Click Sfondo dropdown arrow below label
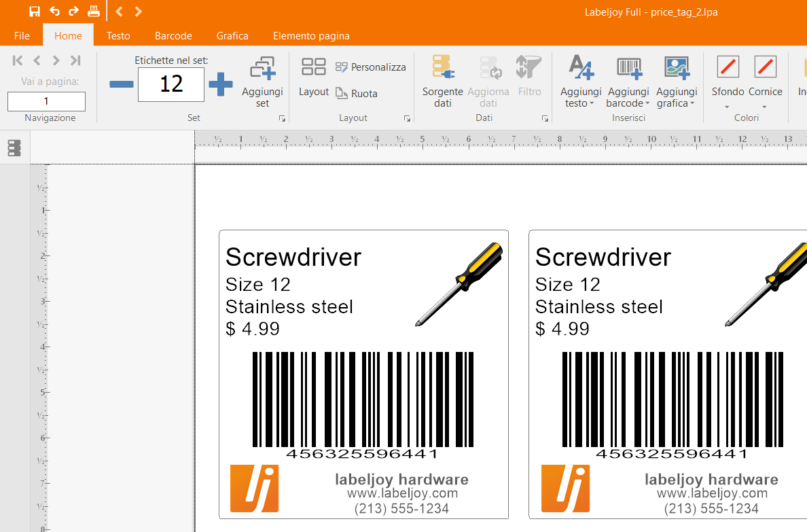 tap(728, 107)
